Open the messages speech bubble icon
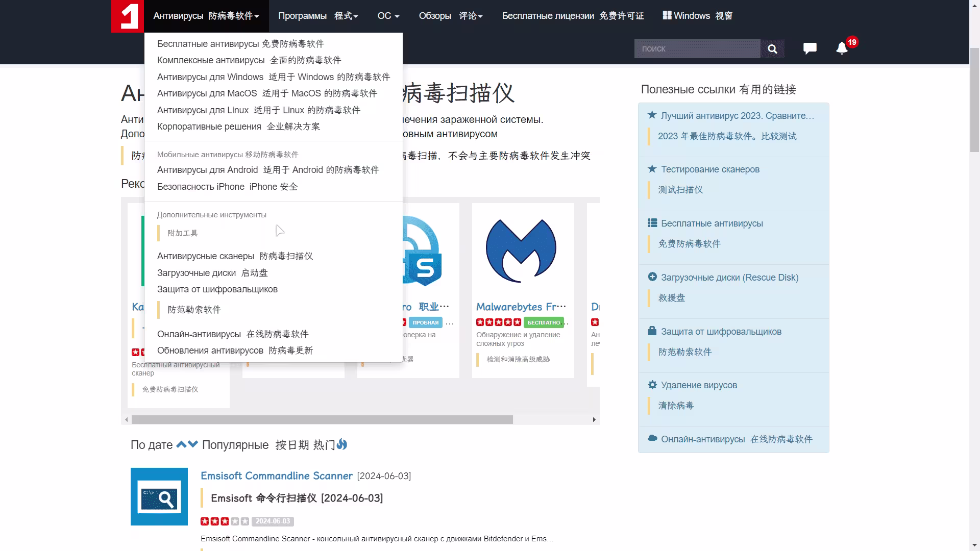This screenshot has height=551, width=980. click(x=810, y=48)
